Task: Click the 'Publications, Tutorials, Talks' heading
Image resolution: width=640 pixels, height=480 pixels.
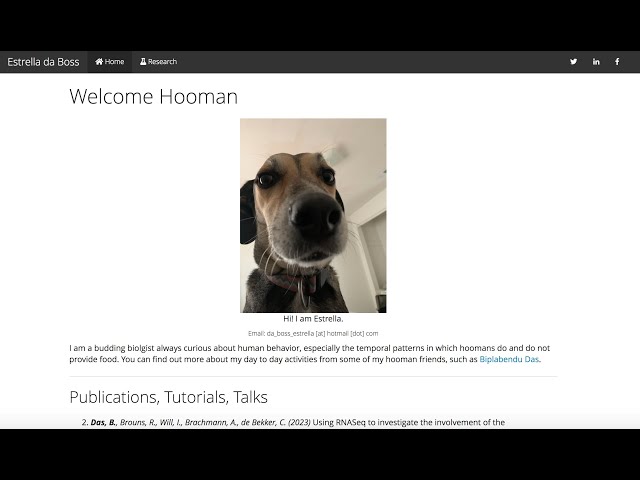Action: [x=169, y=397]
